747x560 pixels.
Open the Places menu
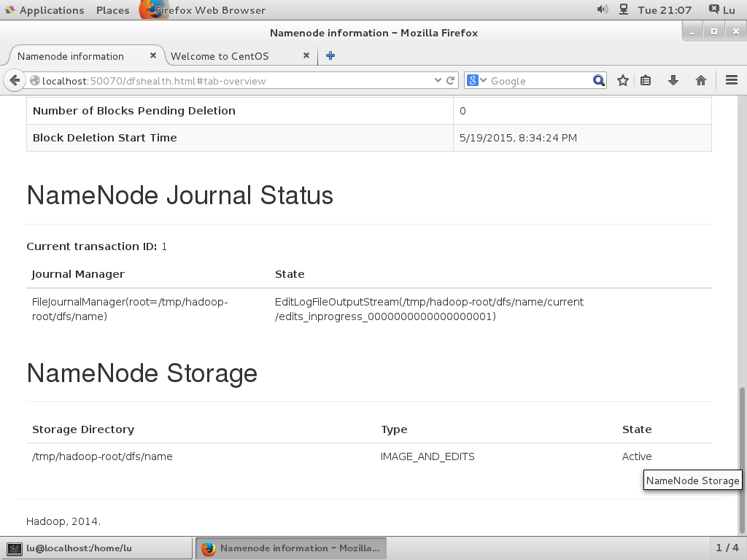[112, 10]
